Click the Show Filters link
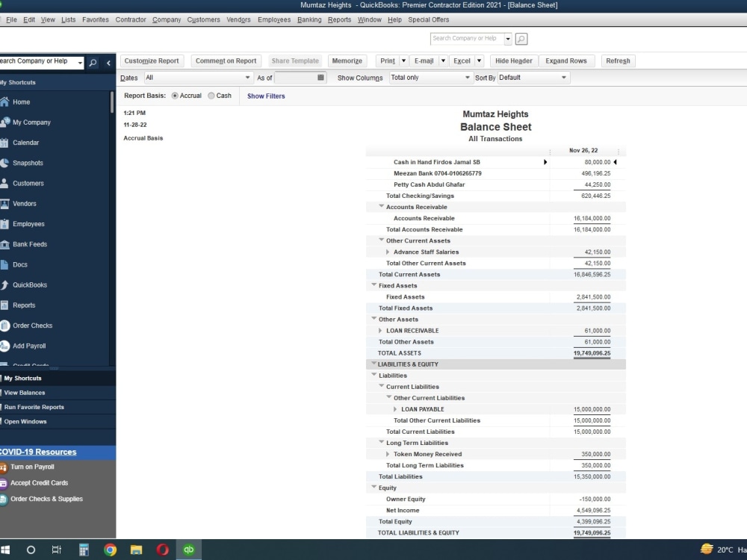 pos(265,96)
